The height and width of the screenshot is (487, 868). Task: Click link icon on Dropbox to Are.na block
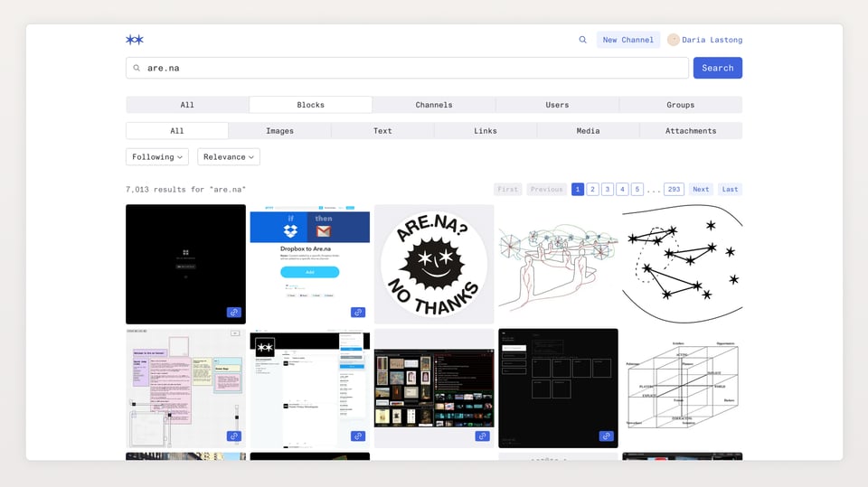click(x=358, y=312)
